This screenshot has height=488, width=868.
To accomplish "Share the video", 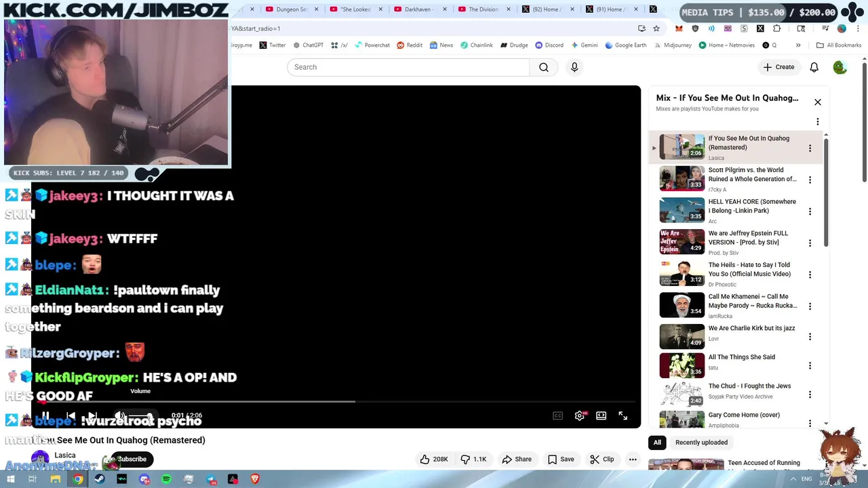I will pyautogui.click(x=517, y=459).
